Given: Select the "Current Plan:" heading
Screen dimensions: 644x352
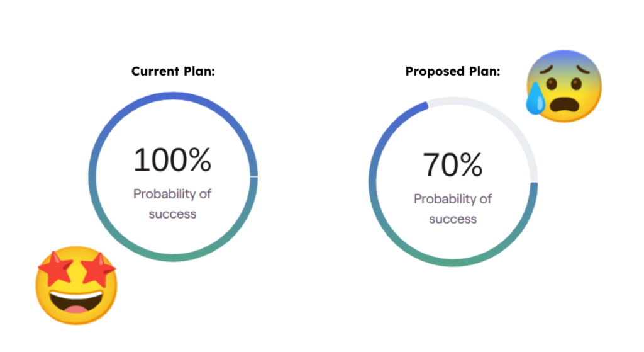Looking at the screenshot, I should [173, 71].
